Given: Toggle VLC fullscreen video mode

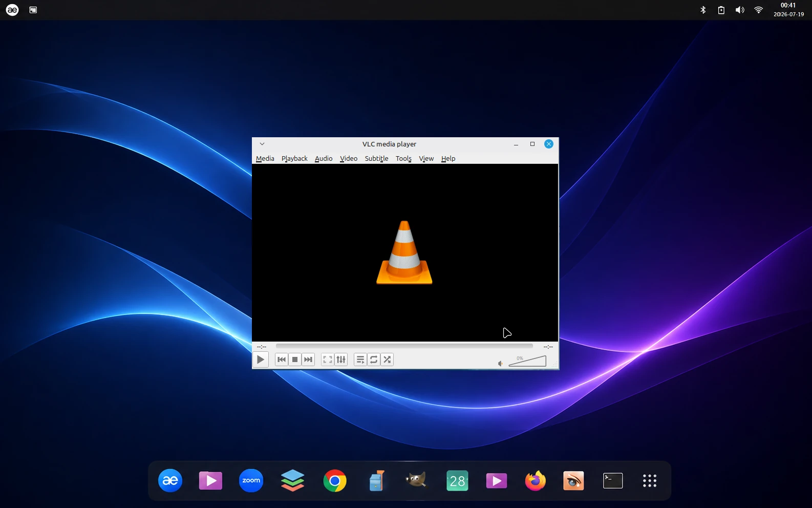Looking at the screenshot, I should coord(328,359).
